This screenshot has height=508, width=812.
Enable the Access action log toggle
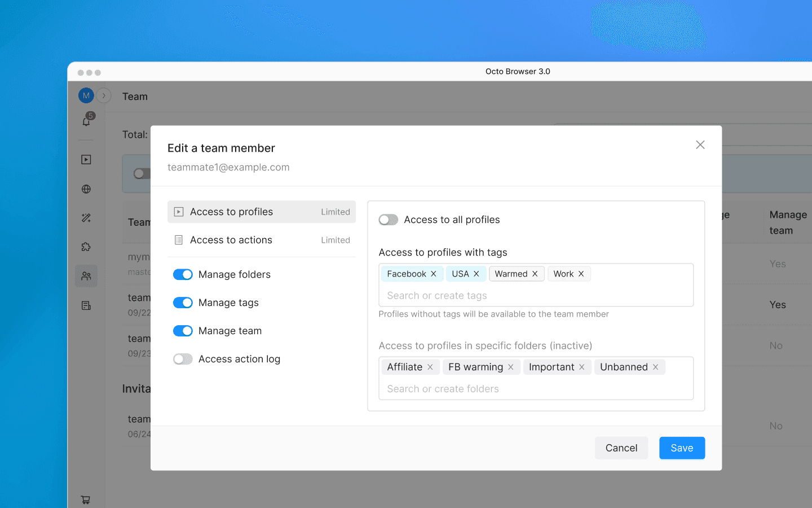(x=183, y=359)
